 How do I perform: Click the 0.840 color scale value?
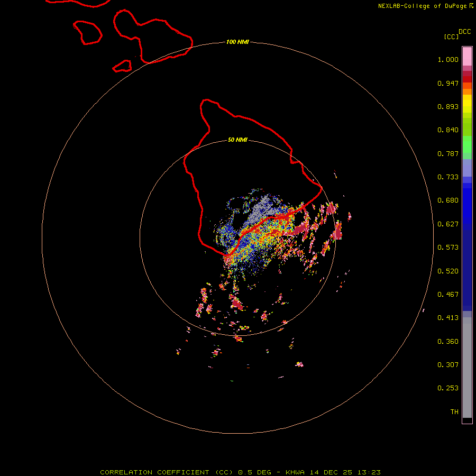[448, 130]
